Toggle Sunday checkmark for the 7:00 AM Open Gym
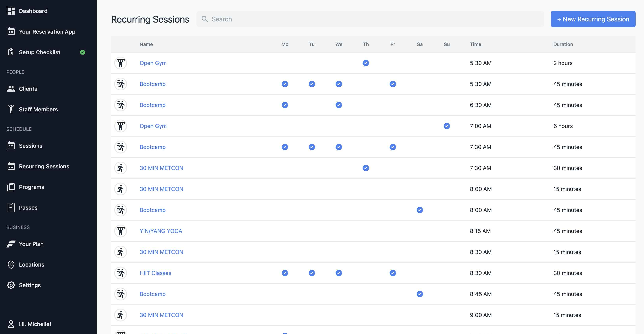This screenshot has height=334, width=644. 447,126
